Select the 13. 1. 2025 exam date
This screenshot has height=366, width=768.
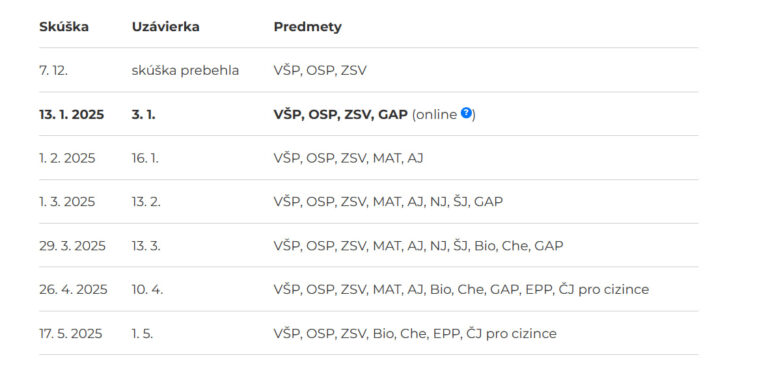[x=72, y=115]
